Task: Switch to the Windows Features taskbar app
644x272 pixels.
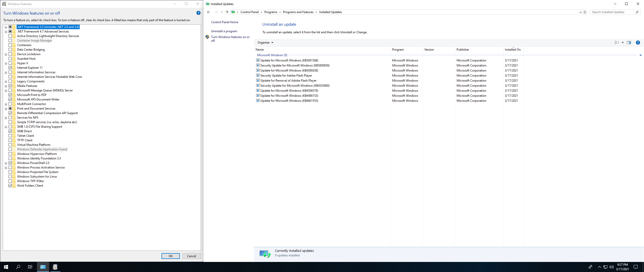Action: [x=55, y=267]
